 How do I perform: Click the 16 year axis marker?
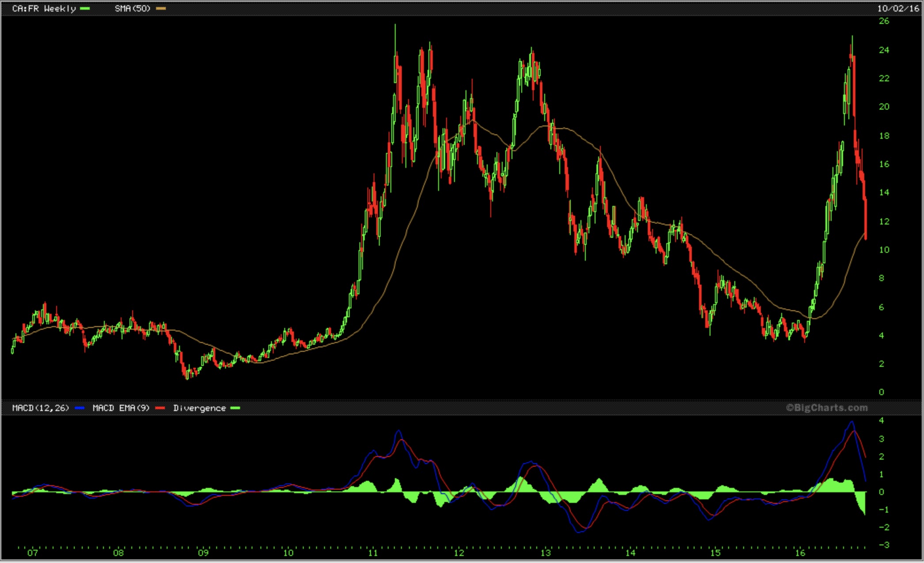point(800,553)
